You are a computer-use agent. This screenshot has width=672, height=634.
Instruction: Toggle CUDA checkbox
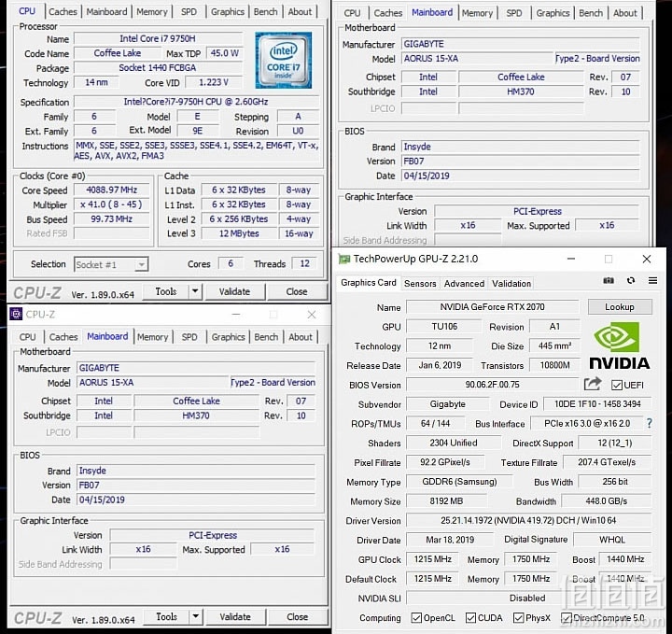point(470,618)
